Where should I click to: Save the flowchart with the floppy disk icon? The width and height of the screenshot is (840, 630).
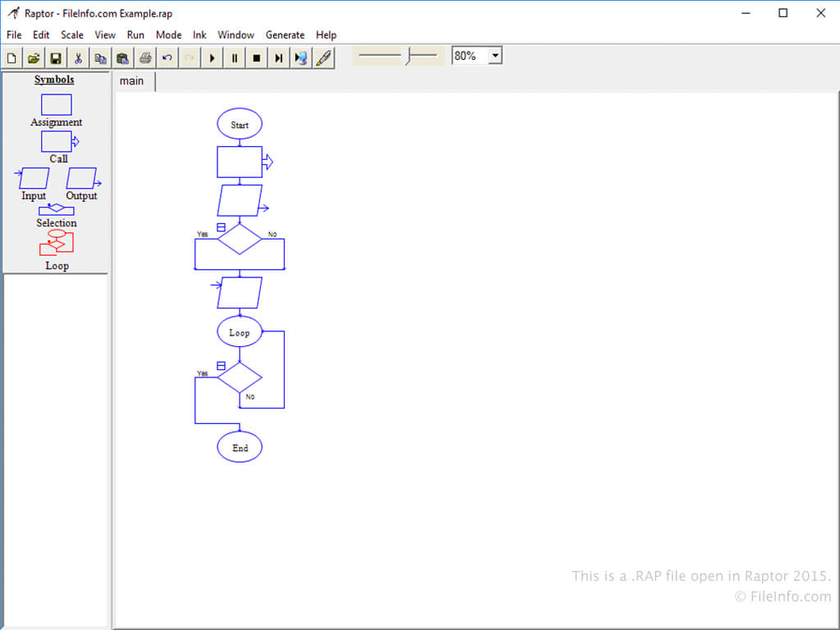[56, 58]
